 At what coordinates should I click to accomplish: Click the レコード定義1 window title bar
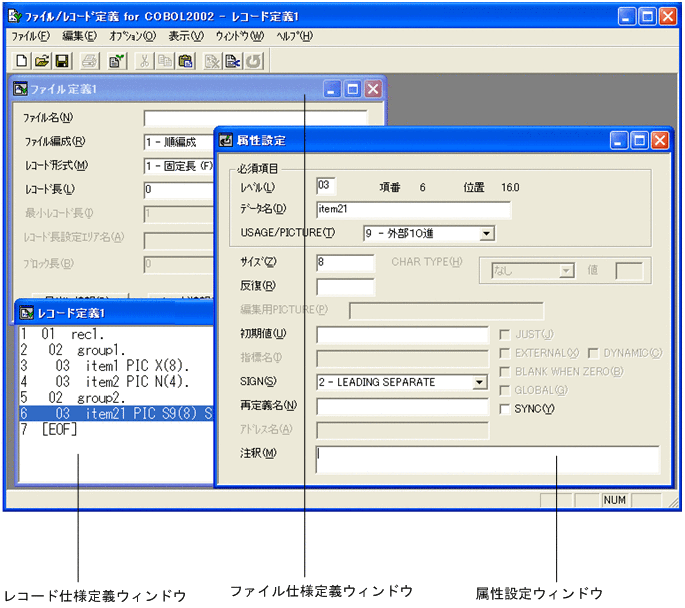(115, 313)
